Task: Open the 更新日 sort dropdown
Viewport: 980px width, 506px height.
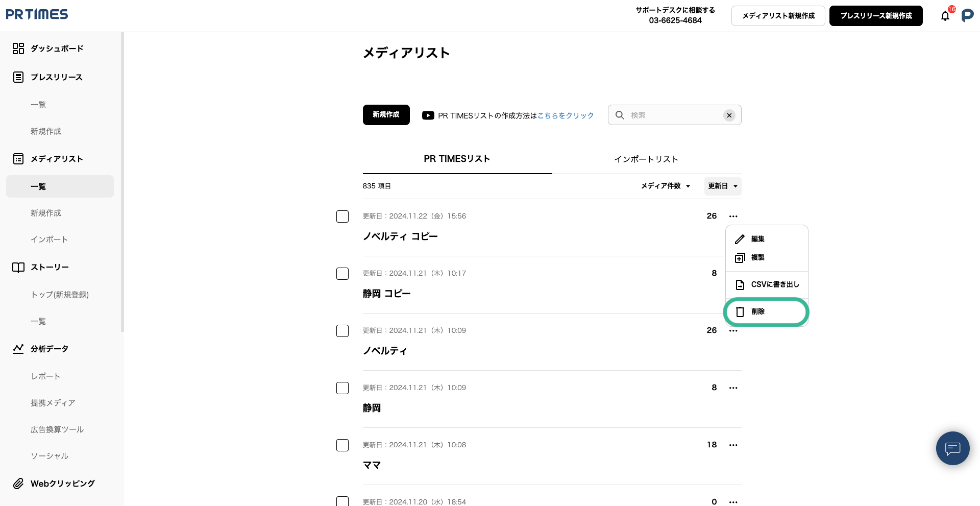Action: (722, 186)
